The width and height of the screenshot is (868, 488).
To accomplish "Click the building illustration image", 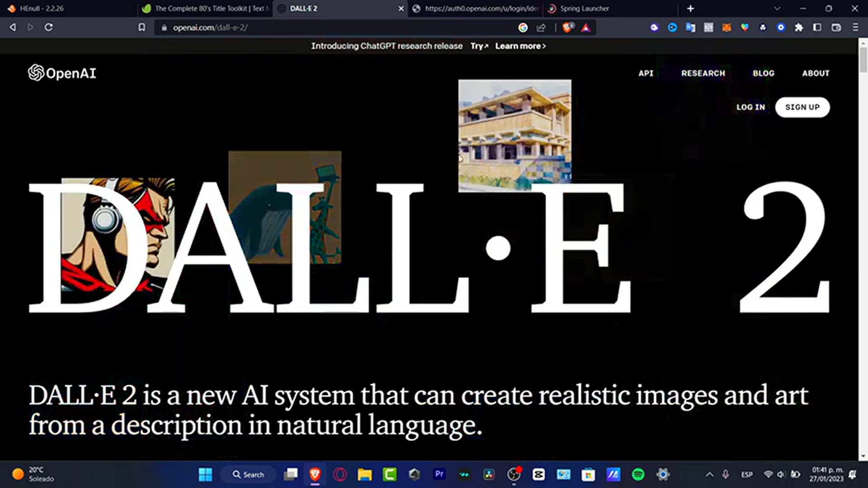I will [514, 136].
